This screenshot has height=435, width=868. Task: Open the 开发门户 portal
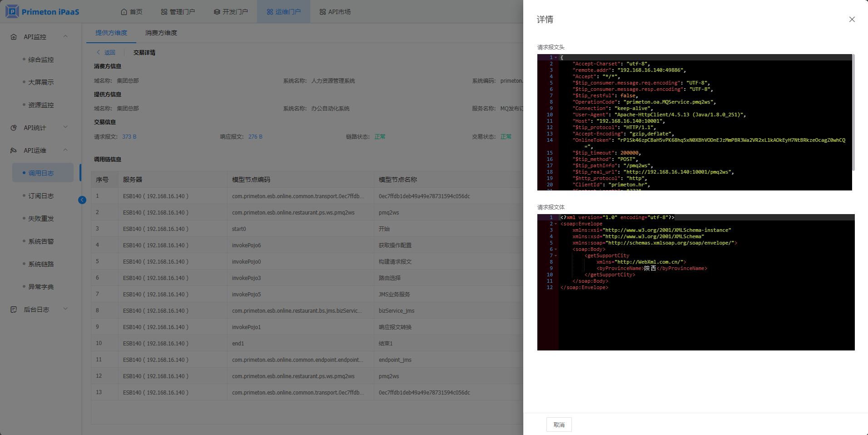coord(231,12)
